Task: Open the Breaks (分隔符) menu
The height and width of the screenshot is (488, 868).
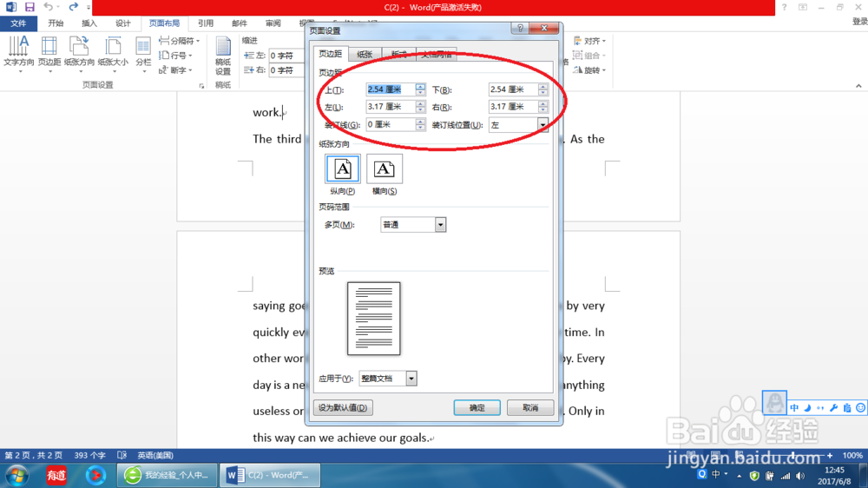Action: point(179,41)
